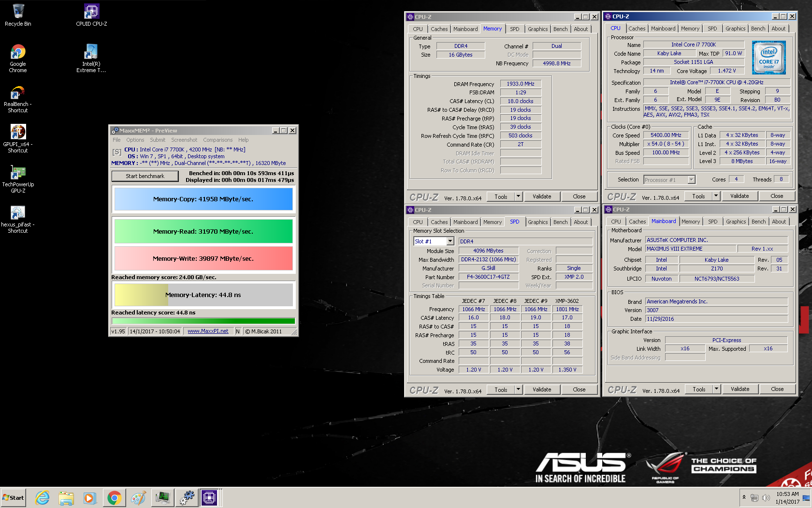Open the MaxxMEM Options menu
This screenshot has width=812, height=508.
point(135,140)
